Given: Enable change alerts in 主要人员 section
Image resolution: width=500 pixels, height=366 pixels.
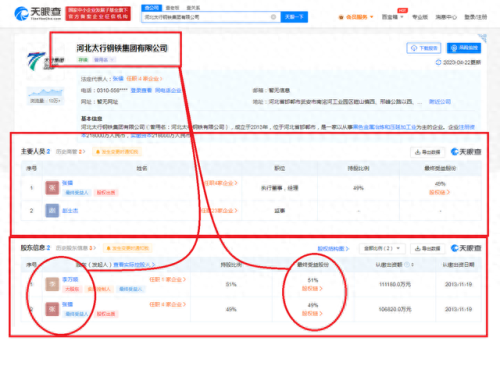Looking at the screenshot, I should point(117,152).
